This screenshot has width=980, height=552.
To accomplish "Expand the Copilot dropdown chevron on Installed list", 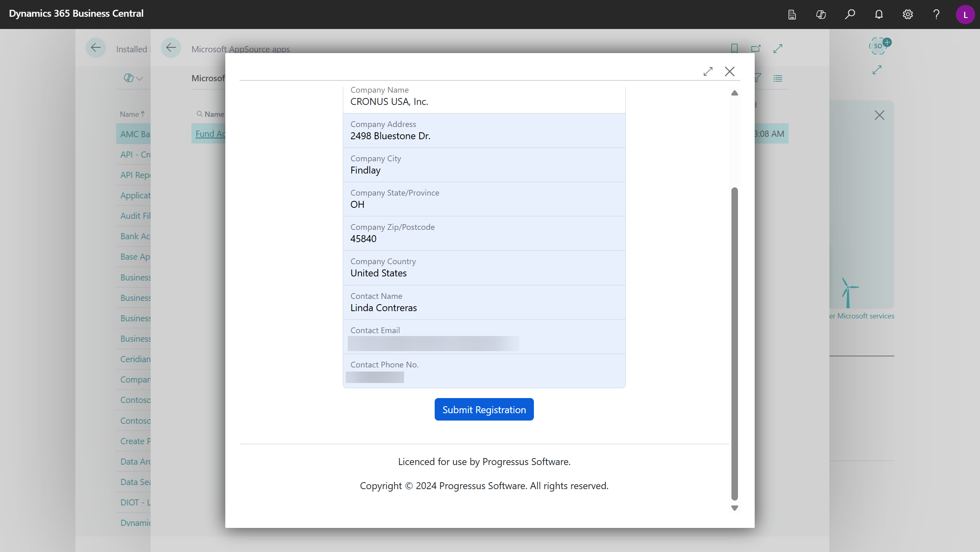I will click(139, 78).
